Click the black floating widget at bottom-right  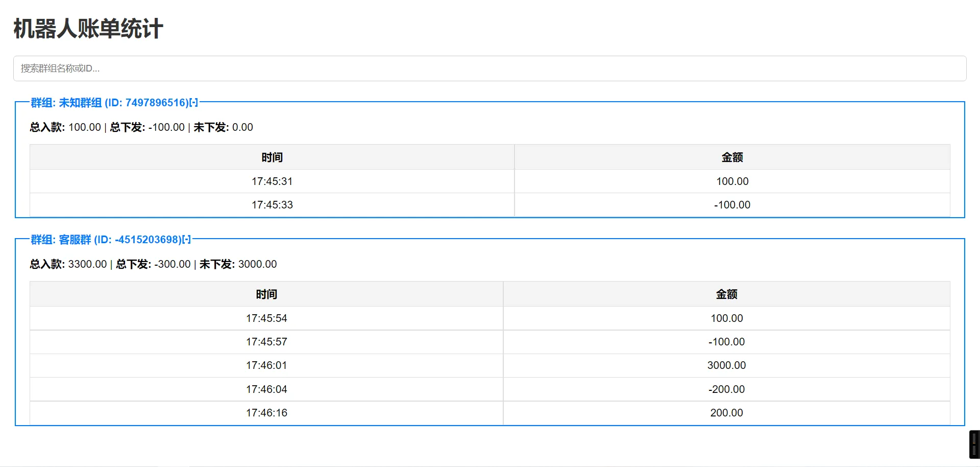tap(974, 444)
